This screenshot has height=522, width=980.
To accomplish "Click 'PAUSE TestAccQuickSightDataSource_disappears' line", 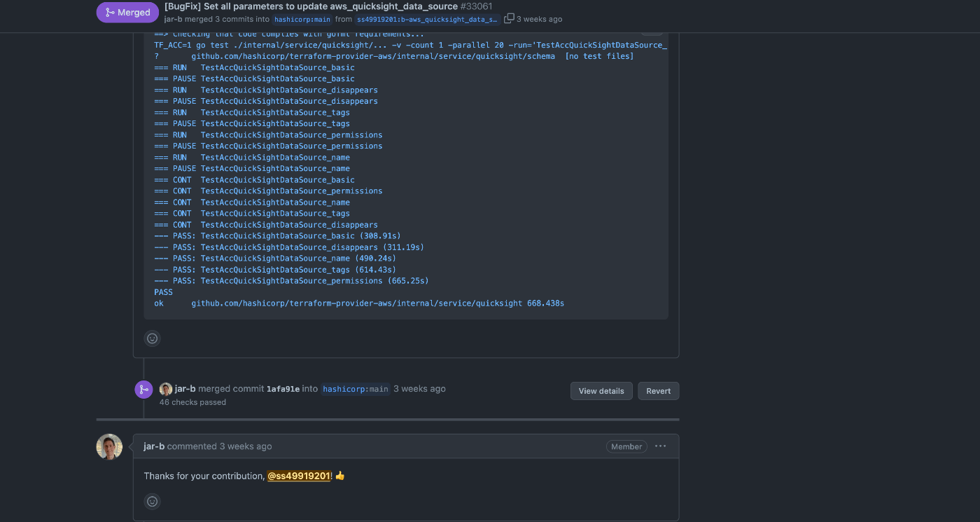I will click(x=266, y=101).
